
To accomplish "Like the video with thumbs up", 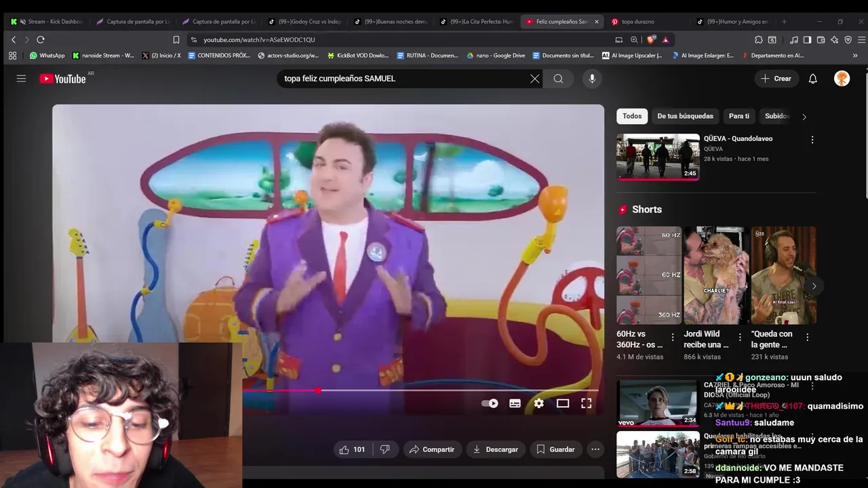I will point(352,449).
